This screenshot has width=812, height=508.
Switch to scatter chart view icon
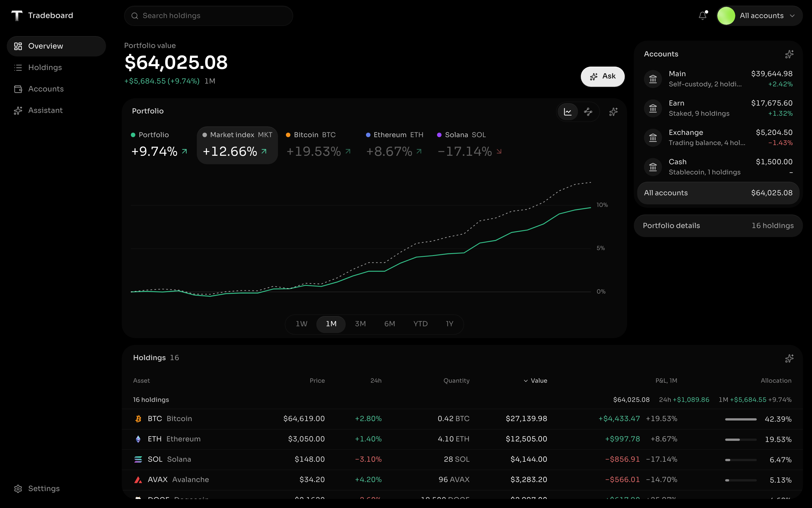click(588, 112)
